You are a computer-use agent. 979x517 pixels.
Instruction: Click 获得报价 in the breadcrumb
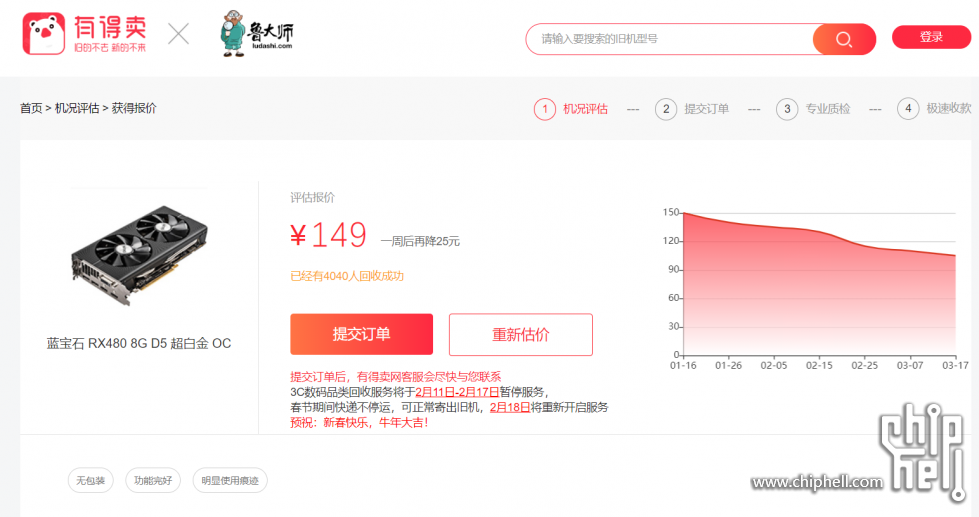point(134,108)
